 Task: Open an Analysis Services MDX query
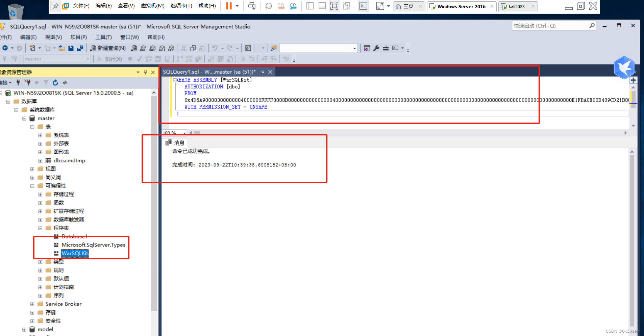143,48
